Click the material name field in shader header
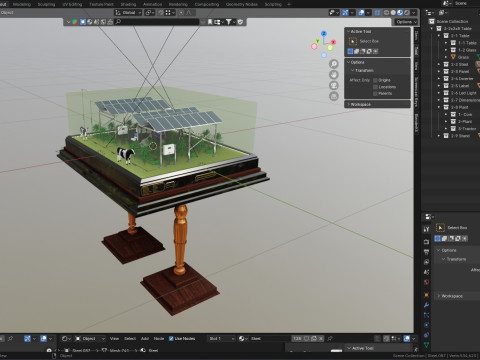Screen dimensions: 480x360 click(x=270, y=338)
